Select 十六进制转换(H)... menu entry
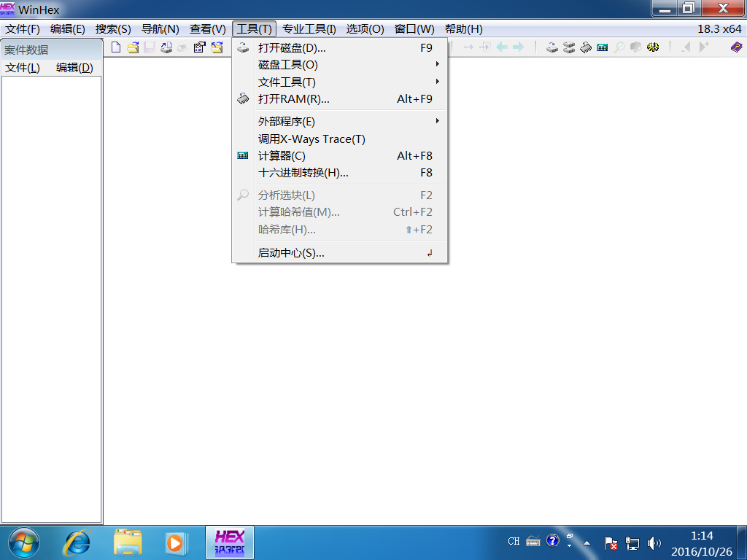Screen dimensions: 747x560 tap(340, 173)
